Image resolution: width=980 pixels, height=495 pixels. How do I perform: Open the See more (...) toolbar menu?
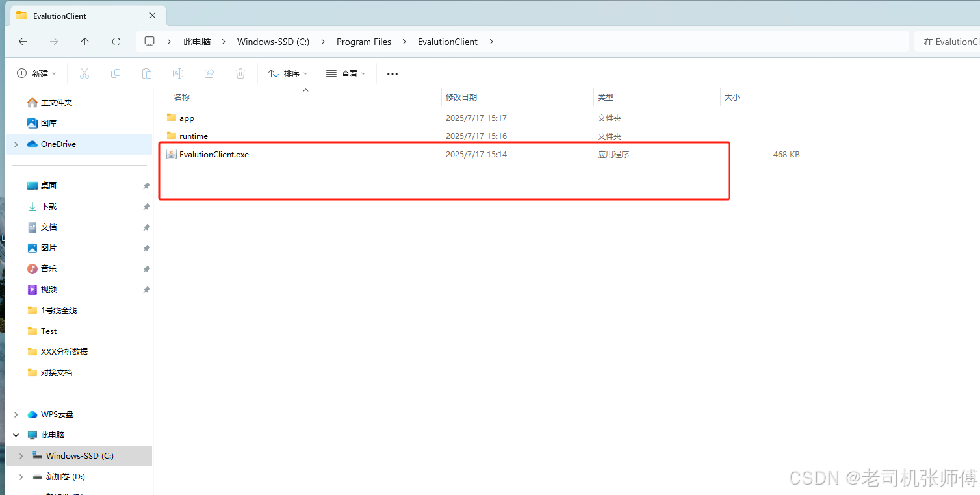click(392, 73)
